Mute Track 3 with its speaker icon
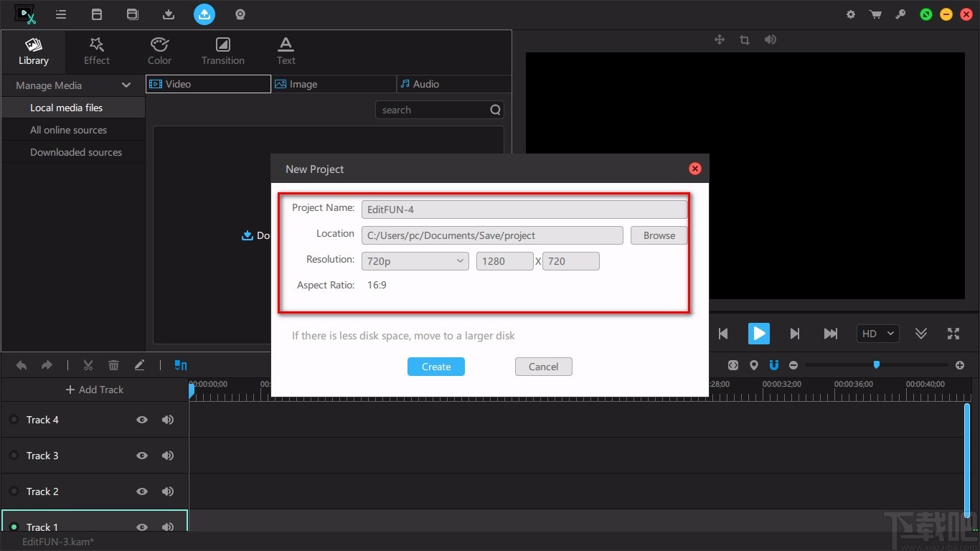Screen dimensions: 980x551 [168, 456]
